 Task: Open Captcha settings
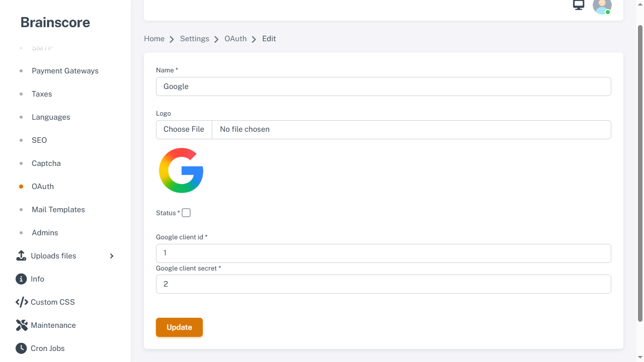coord(46,163)
